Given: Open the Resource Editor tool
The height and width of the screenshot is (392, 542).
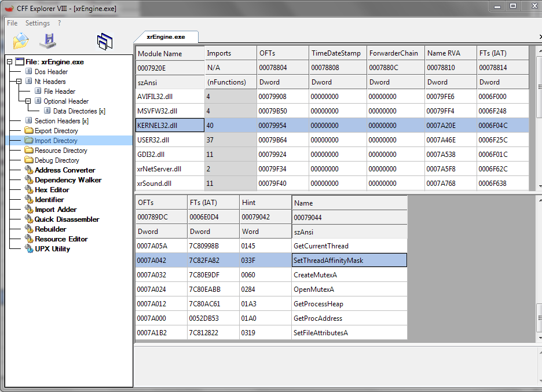Looking at the screenshot, I should click(x=61, y=239).
